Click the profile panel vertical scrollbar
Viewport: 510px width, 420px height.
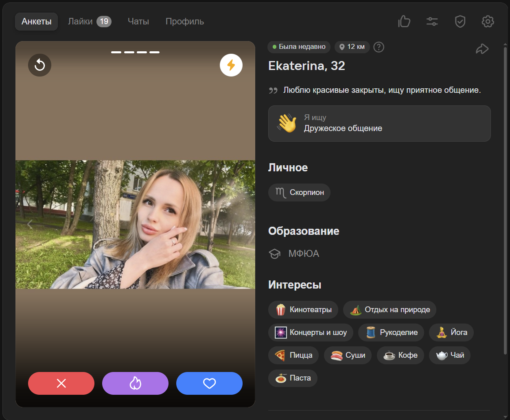[x=505, y=199]
